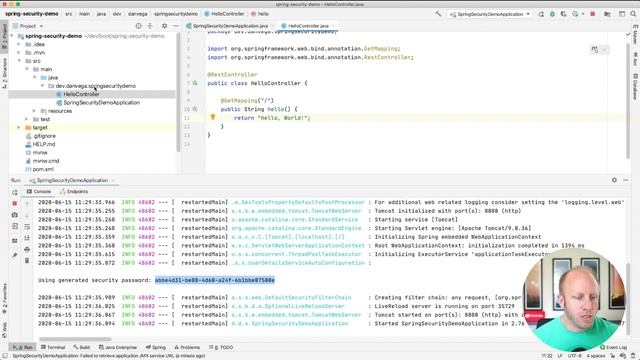This screenshot has width=640, height=360.
Task: Toggle scroll-to-end icon in console
Action: coord(27,238)
